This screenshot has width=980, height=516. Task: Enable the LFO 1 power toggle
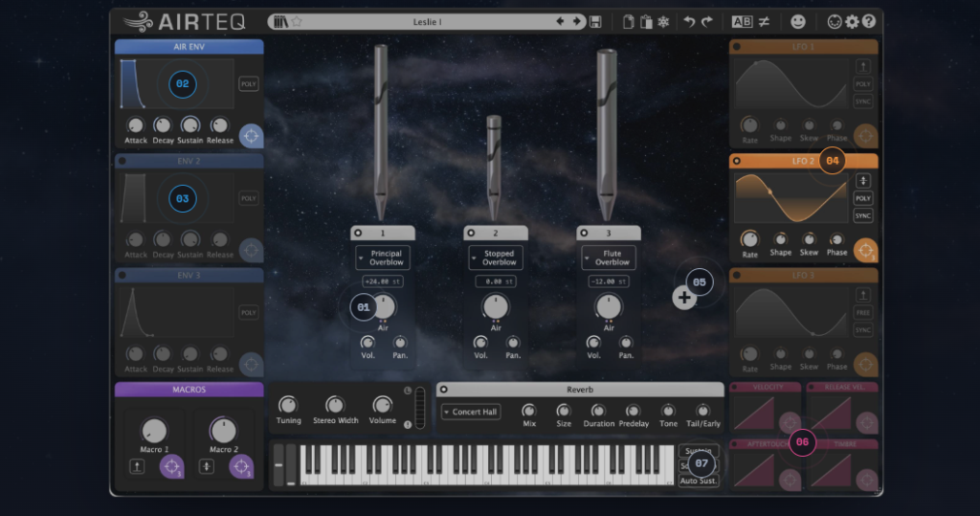pyautogui.click(x=737, y=47)
